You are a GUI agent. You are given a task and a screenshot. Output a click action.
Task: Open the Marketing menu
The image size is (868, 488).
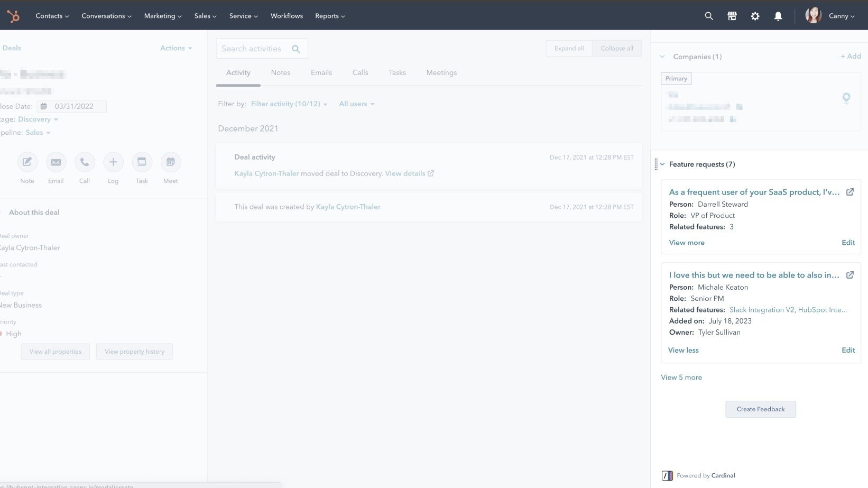[162, 16]
